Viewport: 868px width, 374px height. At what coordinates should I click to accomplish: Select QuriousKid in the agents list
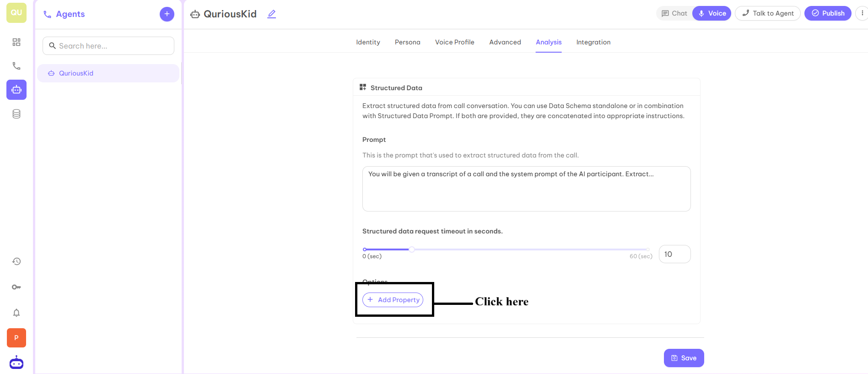pos(108,73)
